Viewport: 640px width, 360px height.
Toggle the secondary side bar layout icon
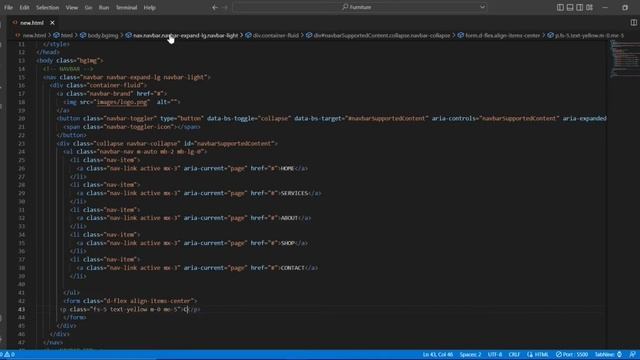580,7
